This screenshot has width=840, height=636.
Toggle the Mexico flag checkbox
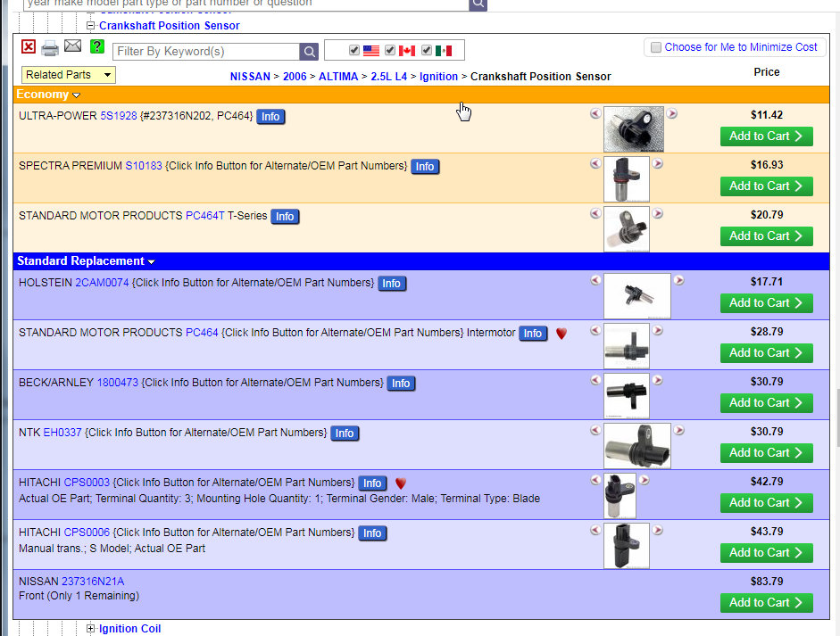click(427, 50)
